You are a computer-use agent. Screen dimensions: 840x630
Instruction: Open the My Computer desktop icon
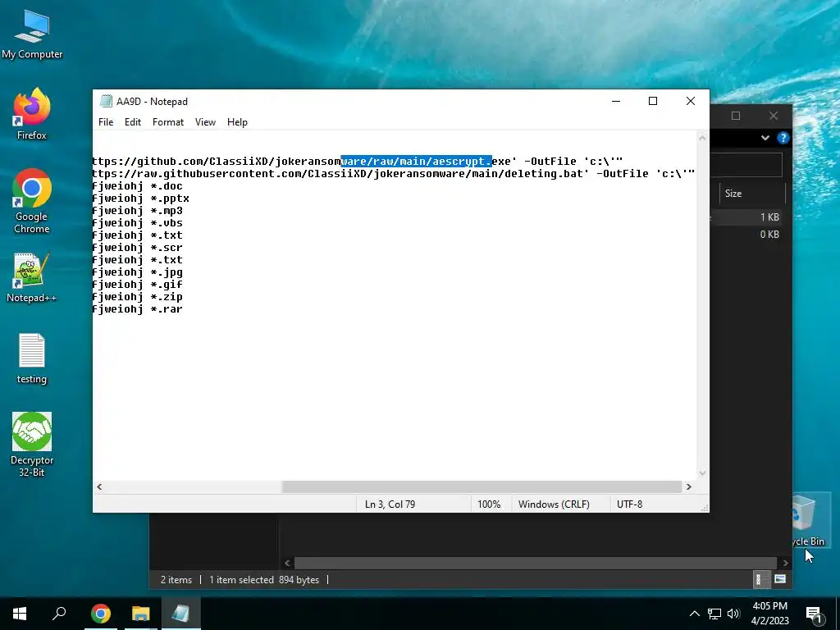tap(32, 34)
